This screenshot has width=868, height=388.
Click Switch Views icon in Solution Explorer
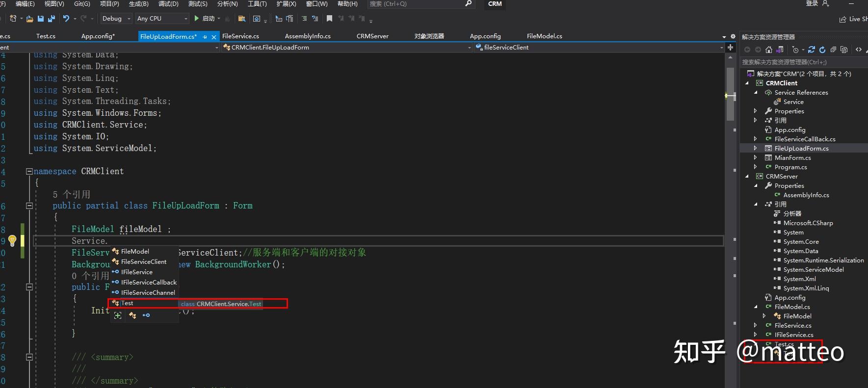pos(779,50)
